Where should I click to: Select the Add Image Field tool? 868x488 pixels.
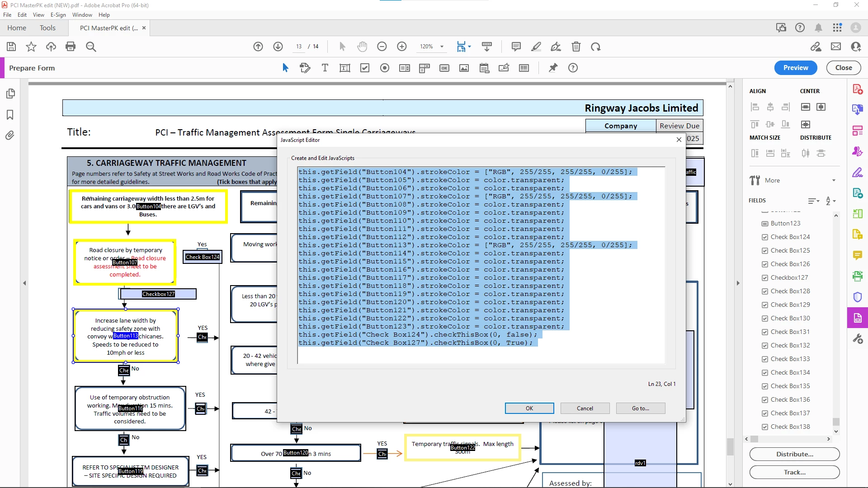[464, 68]
